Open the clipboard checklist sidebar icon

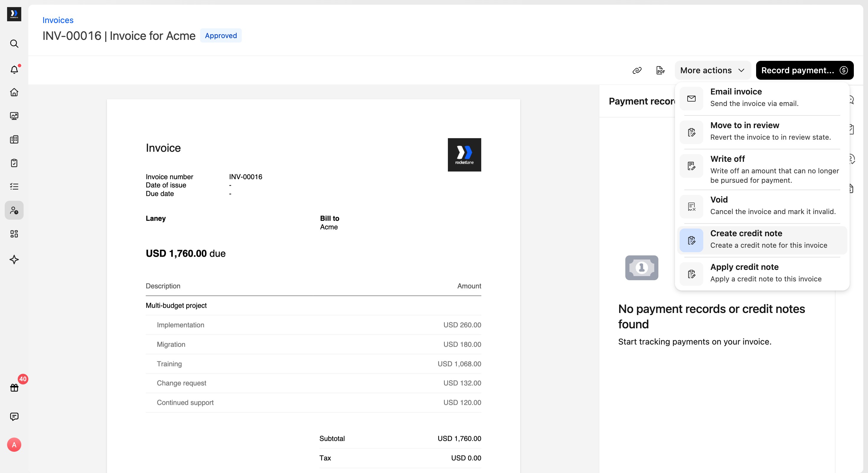[14, 163]
